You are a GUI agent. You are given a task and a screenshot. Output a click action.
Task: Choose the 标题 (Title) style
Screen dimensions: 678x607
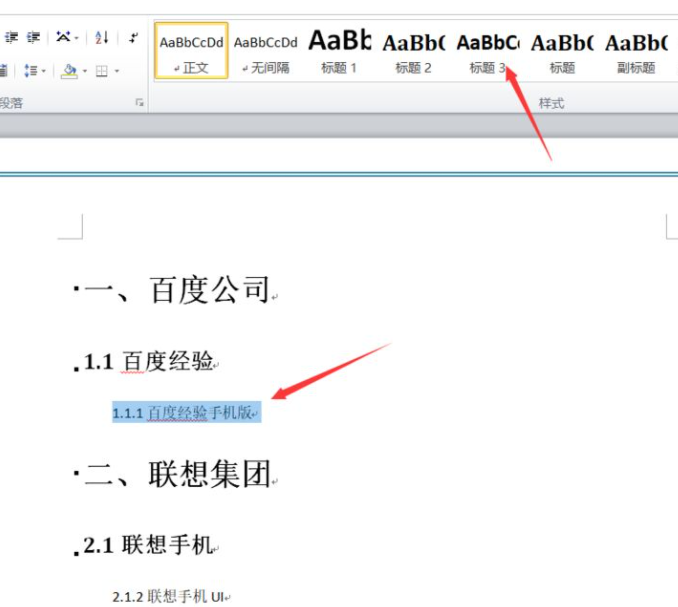coord(561,51)
